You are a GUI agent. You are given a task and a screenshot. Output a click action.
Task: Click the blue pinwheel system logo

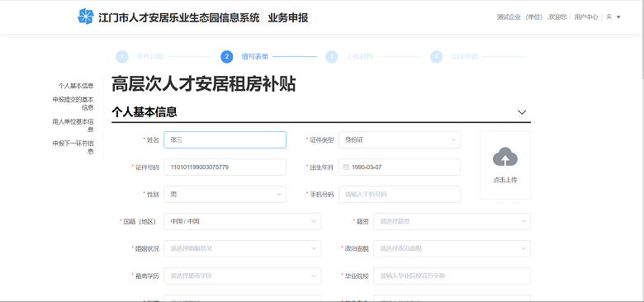[x=85, y=17]
